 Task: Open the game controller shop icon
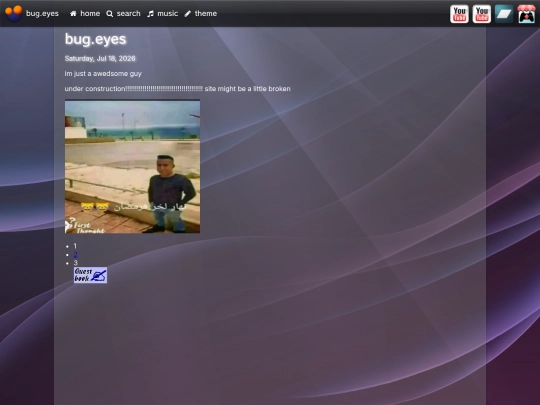tap(527, 14)
